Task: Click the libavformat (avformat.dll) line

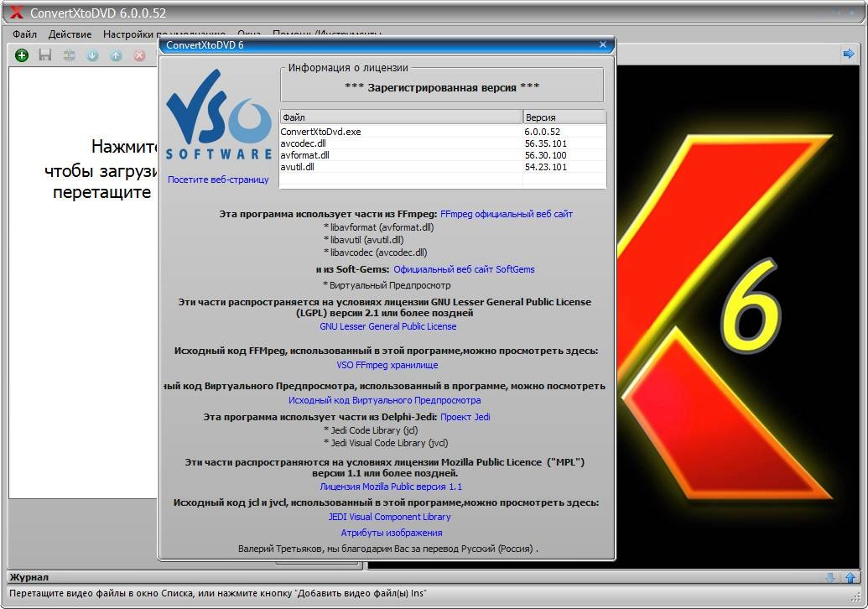Action: coord(378,227)
